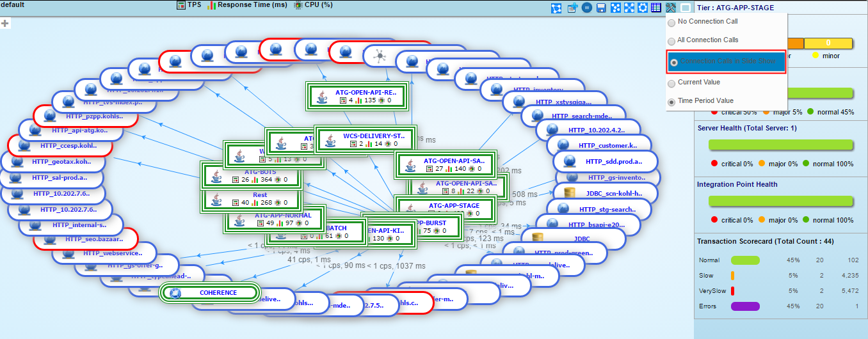Open the HTTP_stg-search.. node
868x339 pixels.
(x=600, y=210)
